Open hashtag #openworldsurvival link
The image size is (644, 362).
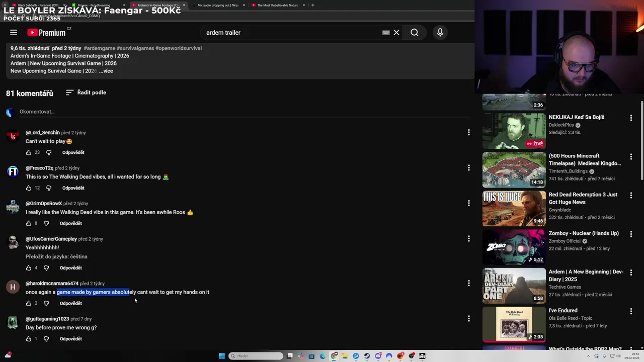click(x=179, y=48)
